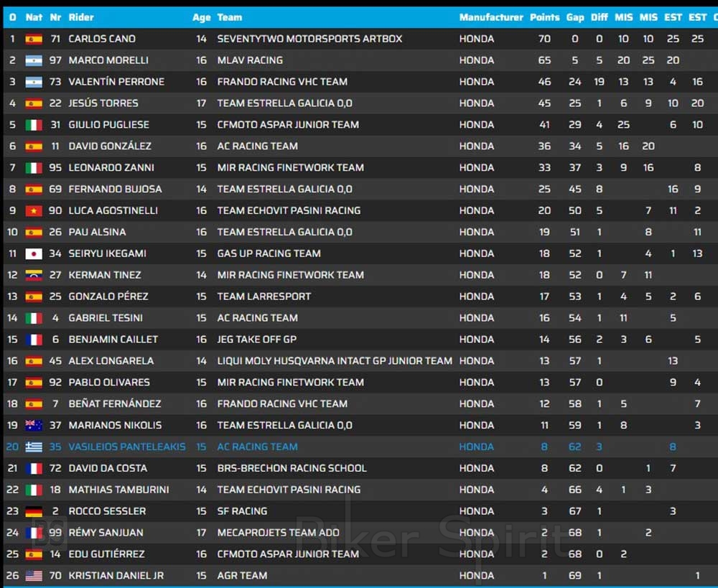
Task: Click the Rider column header
Action: [81, 17]
